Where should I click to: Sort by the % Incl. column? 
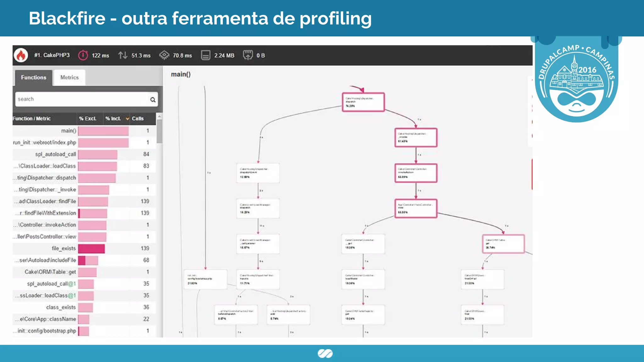coord(113,118)
